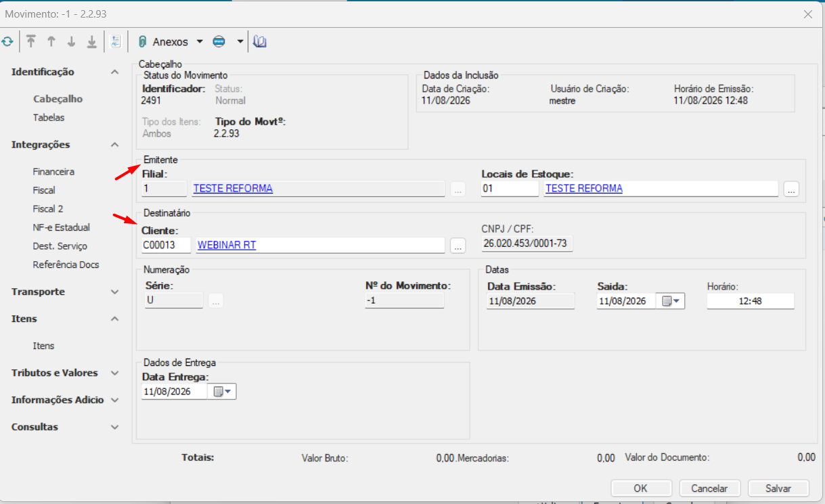Open NF-e Estadual in sidebar
825x504 pixels.
(x=61, y=227)
